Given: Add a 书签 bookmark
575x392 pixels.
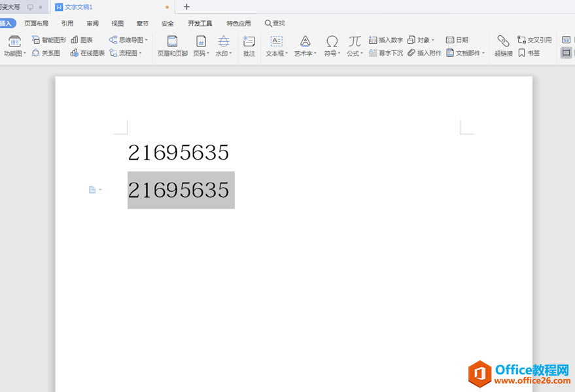Looking at the screenshot, I should [529, 53].
